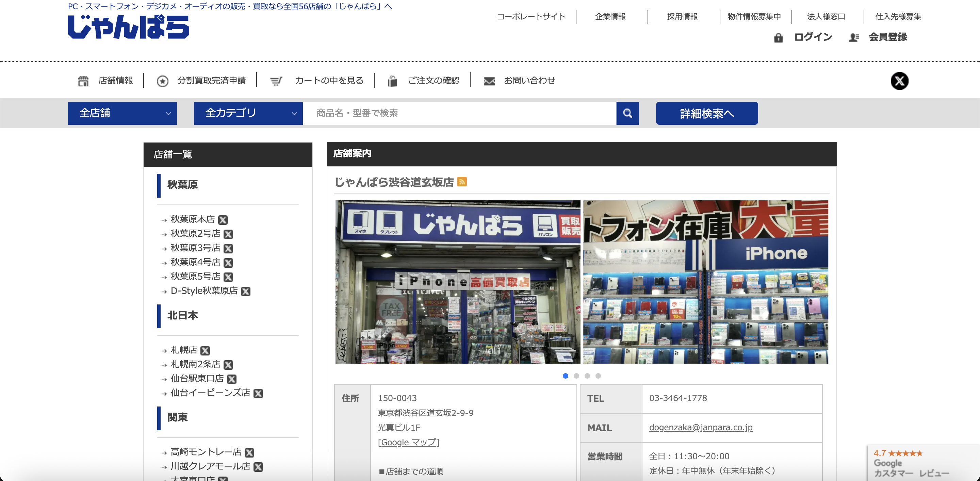Click the 商品名・型番で検索 search field
The height and width of the screenshot is (481, 980).
459,113
